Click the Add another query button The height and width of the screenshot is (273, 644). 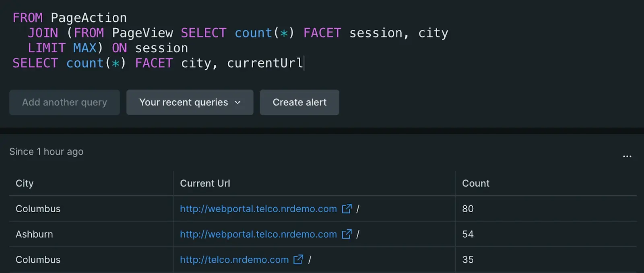[64, 102]
